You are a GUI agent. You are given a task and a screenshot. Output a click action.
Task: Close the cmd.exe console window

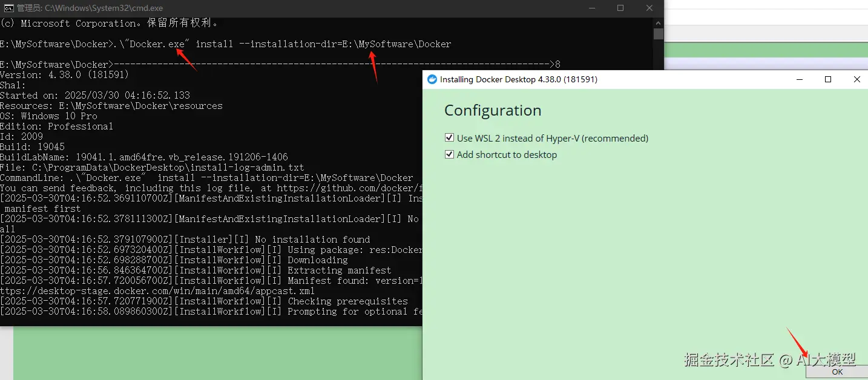click(649, 8)
